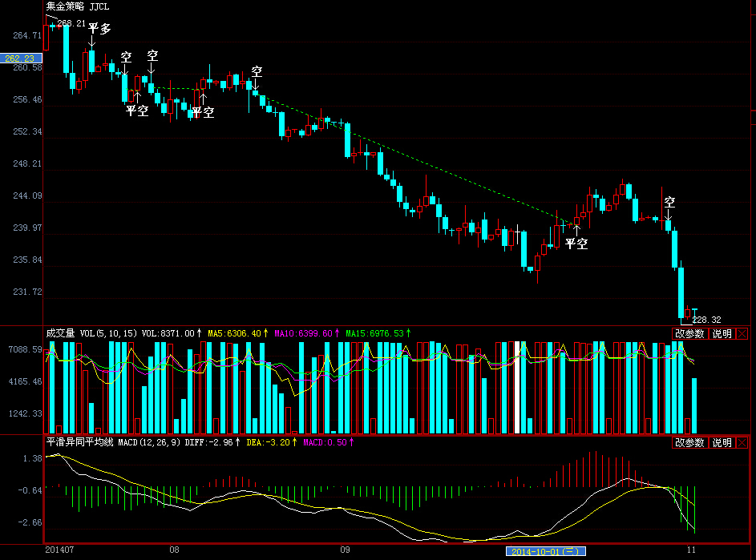Viewport: 756px width, 560px height.
Task: Open 说明 for the 成交量 volume panel
Action: 722,333
